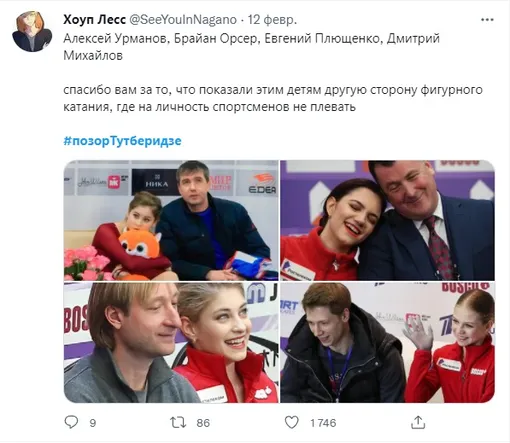The width and height of the screenshot is (510, 443).
Task: Click the display name Хоуп Лесс
Action: coord(94,20)
